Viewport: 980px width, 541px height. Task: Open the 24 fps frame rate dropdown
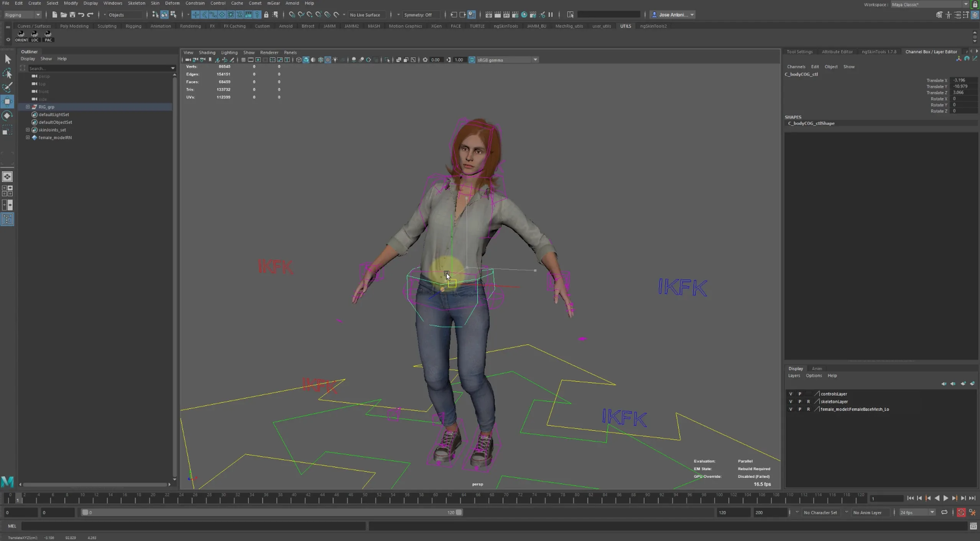(x=917, y=513)
